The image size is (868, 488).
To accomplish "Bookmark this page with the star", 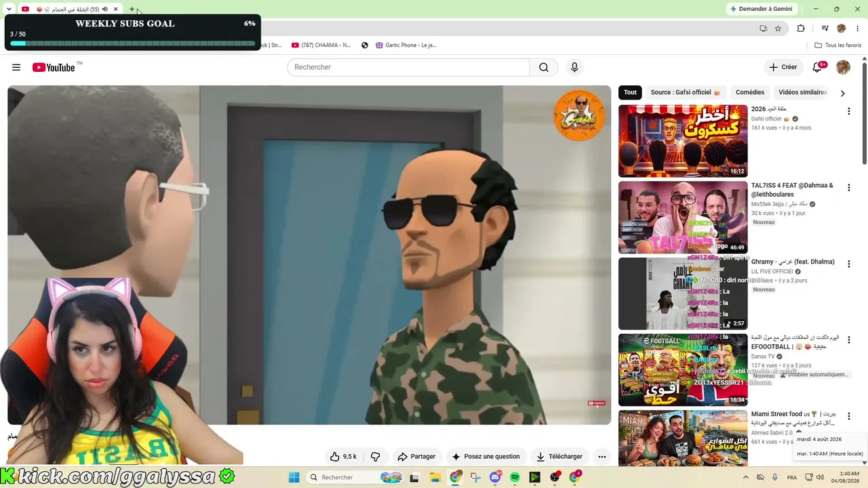I will (778, 28).
